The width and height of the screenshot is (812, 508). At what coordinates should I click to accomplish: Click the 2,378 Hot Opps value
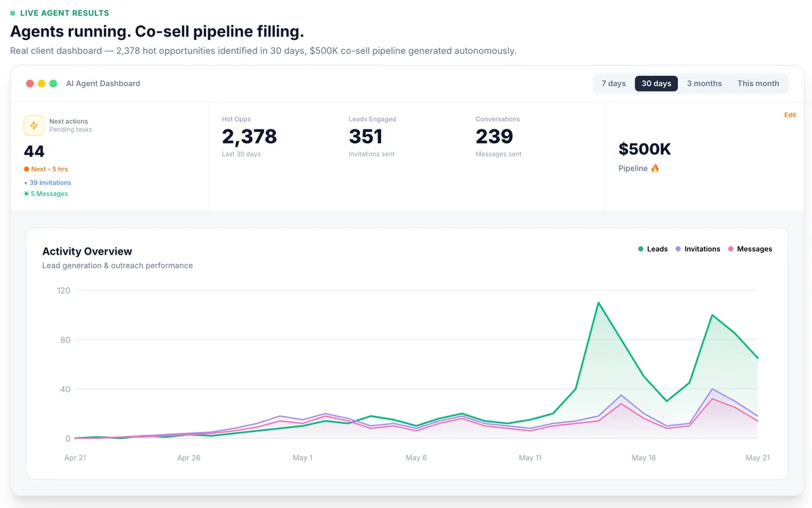[250, 136]
